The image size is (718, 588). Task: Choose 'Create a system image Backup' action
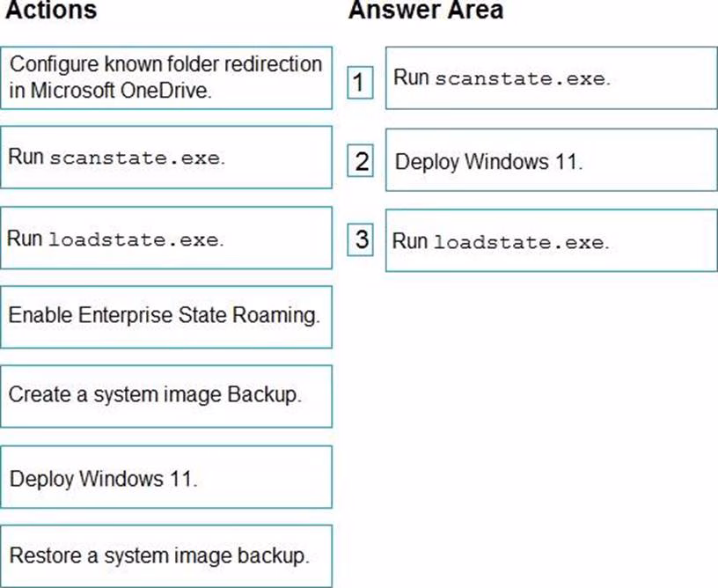(x=166, y=395)
